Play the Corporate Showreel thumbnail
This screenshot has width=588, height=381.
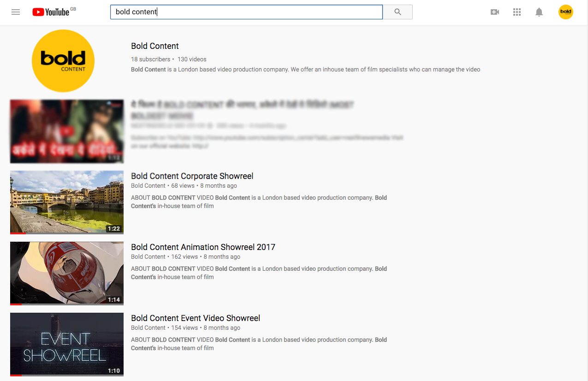tap(67, 202)
